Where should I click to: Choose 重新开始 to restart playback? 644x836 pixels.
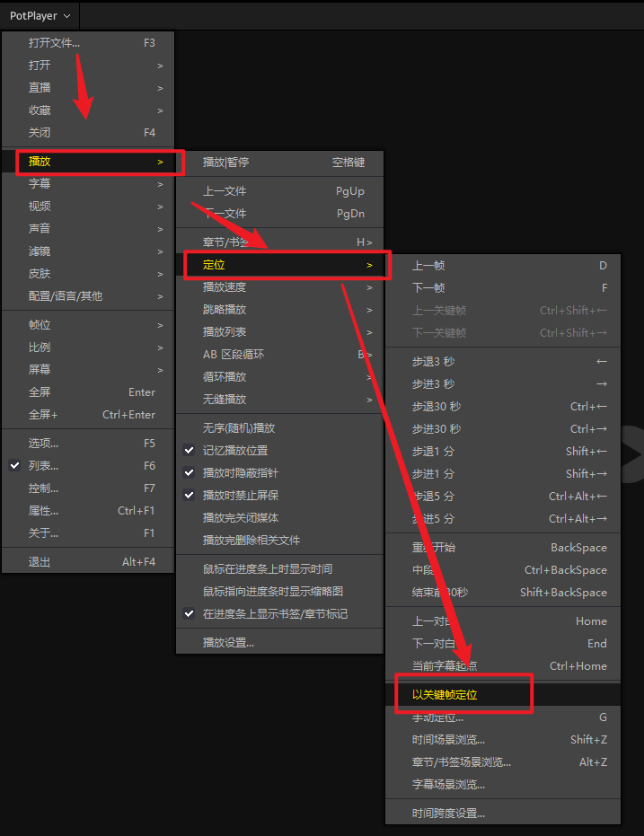coord(434,548)
